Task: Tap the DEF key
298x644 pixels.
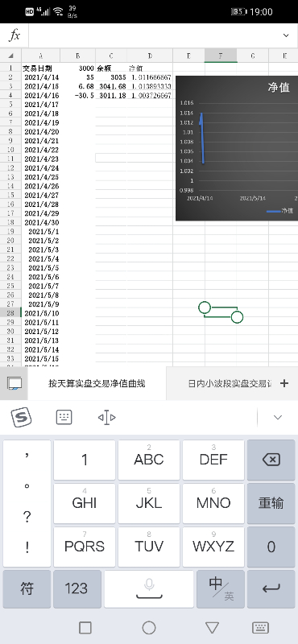Action: click(x=213, y=460)
